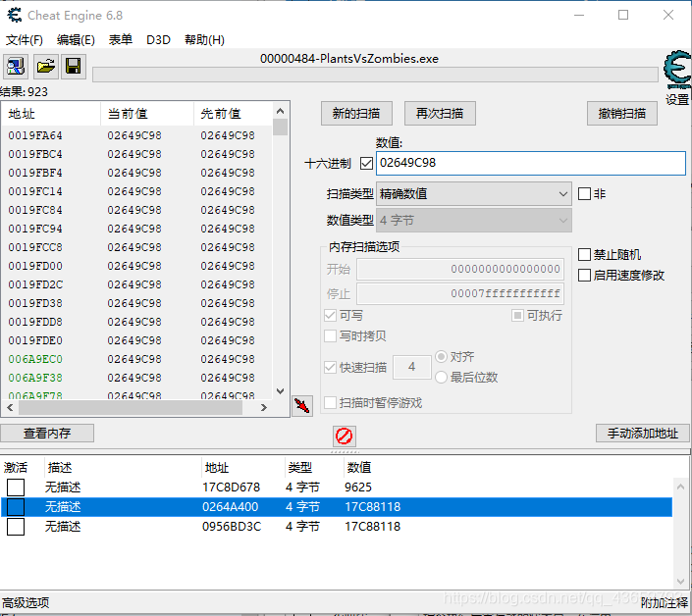This screenshot has height=616, width=692.
Task: Click the results list vertical scrollbar thumb
Action: coord(281,127)
